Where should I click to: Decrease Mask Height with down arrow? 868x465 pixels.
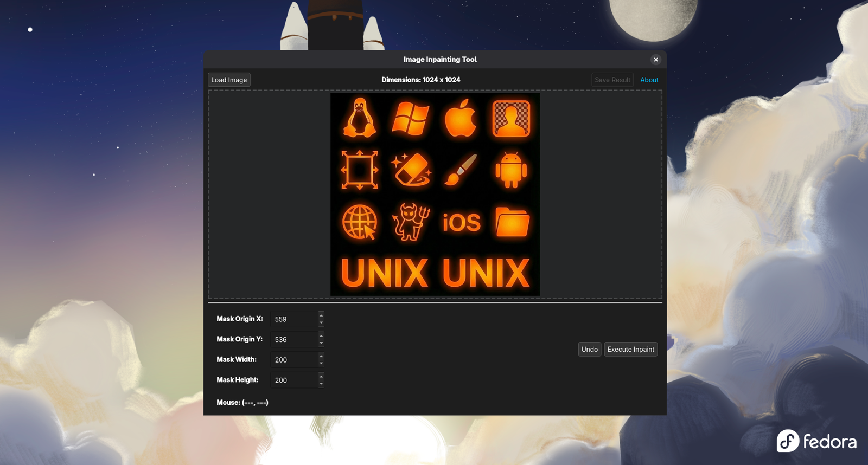[321, 384]
